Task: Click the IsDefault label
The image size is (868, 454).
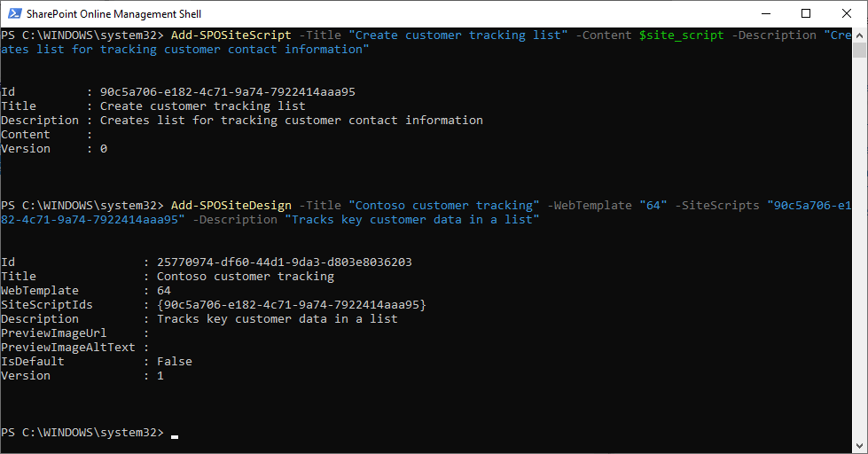Action: tap(33, 362)
